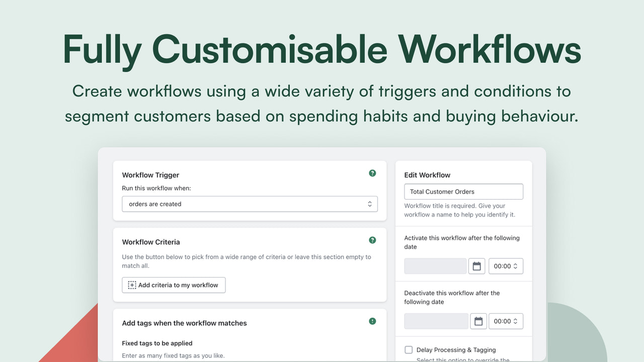Image resolution: width=644 pixels, height=362 pixels.
Task: Select the Total Customer Orders title field
Action: point(463,191)
